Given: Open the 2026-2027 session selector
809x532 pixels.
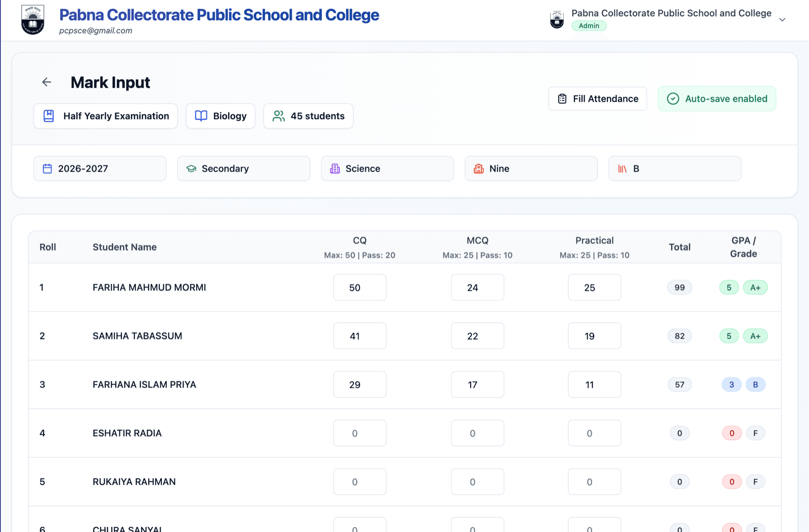Looking at the screenshot, I should tap(100, 168).
